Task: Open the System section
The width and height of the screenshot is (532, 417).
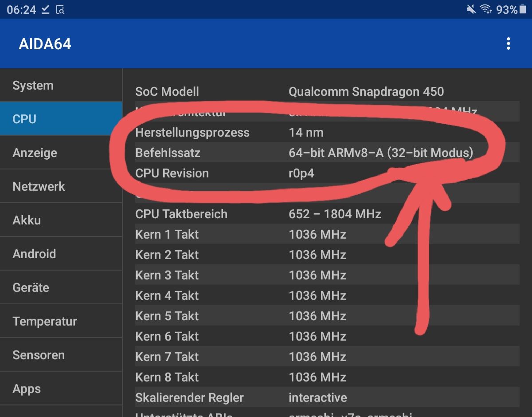Action: (61, 85)
